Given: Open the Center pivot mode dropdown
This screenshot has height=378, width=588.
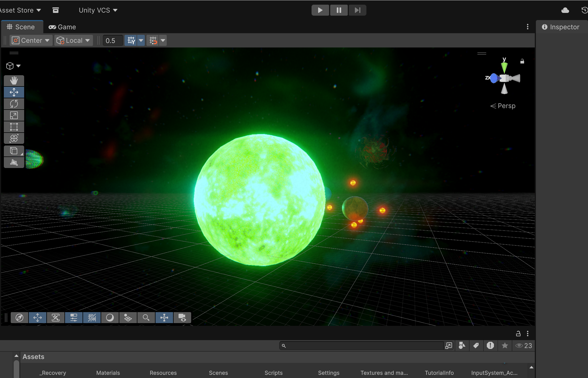Looking at the screenshot, I should click(x=31, y=41).
